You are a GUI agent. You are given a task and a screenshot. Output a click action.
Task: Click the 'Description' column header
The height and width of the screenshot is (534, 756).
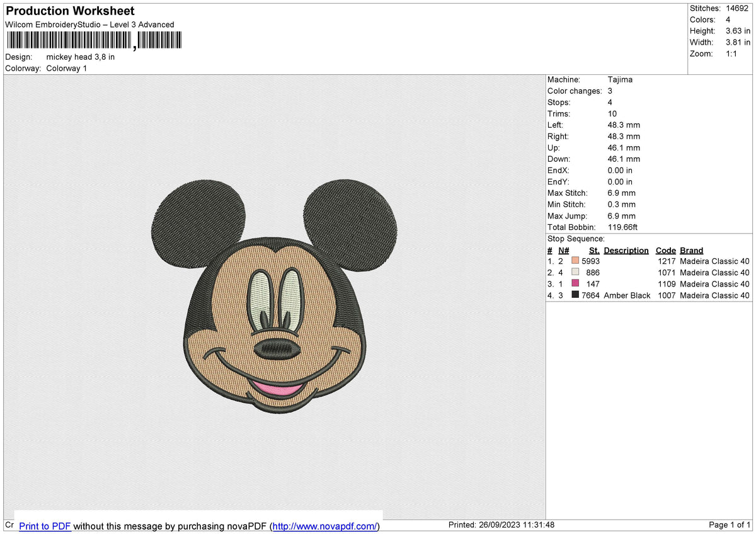(x=626, y=250)
